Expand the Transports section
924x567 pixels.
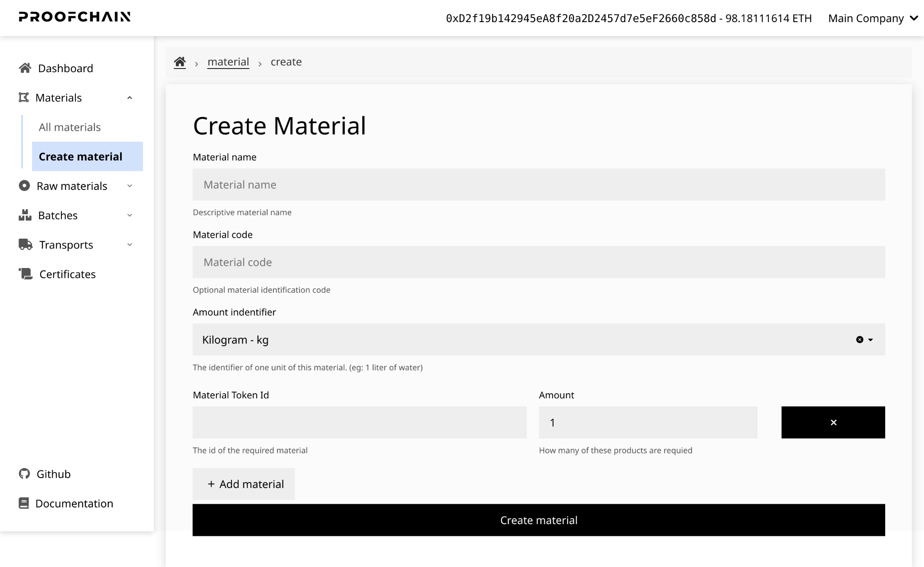click(129, 244)
